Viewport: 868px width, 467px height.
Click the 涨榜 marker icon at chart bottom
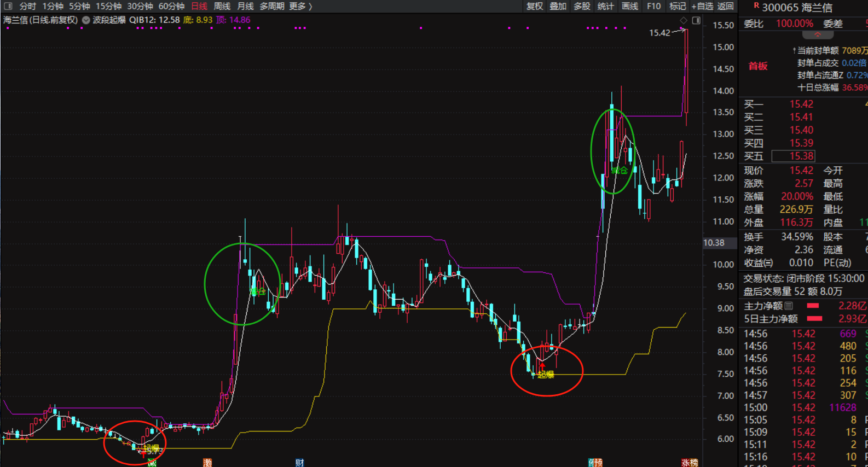pyautogui.click(x=690, y=463)
